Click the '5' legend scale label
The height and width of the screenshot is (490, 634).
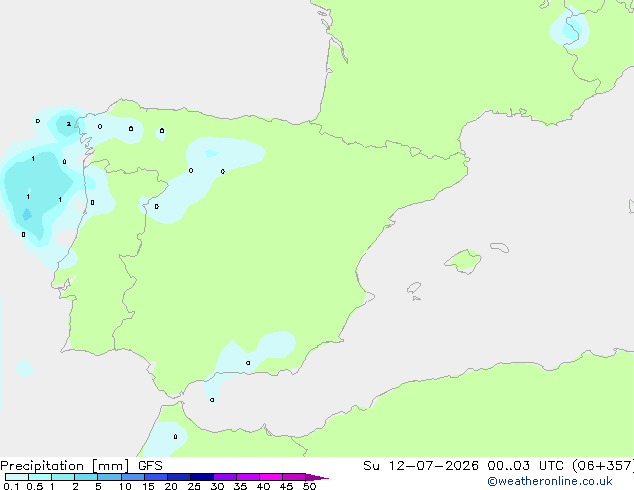point(98,486)
